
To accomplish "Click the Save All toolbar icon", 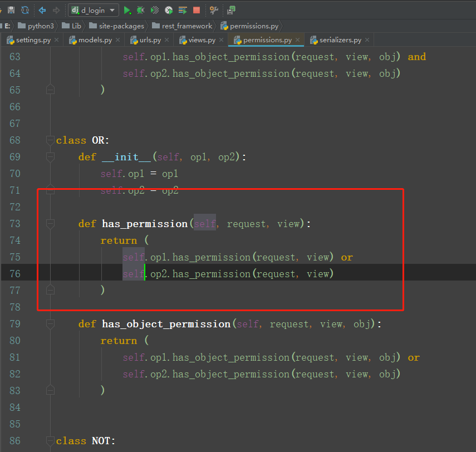I will tap(11, 11).
